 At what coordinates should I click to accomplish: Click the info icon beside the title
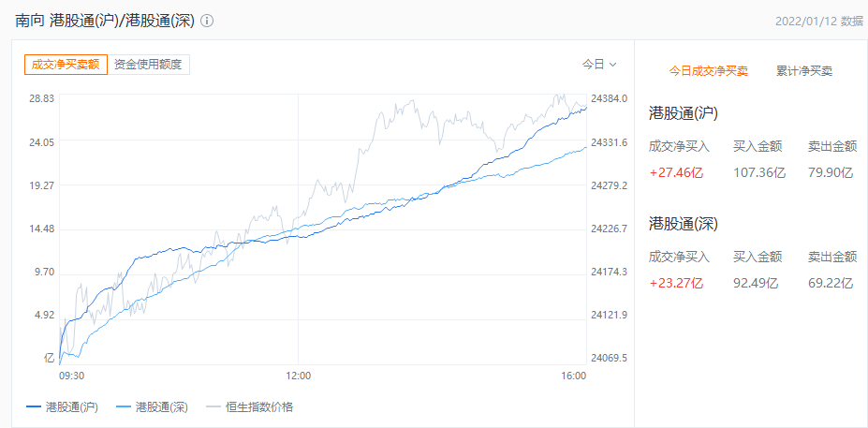207,21
